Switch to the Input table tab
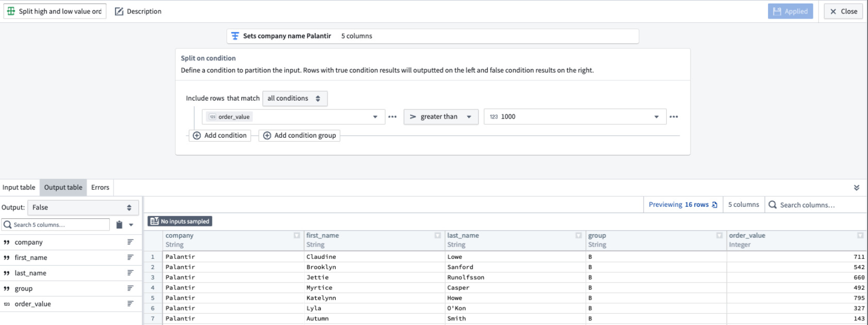 click(19, 187)
